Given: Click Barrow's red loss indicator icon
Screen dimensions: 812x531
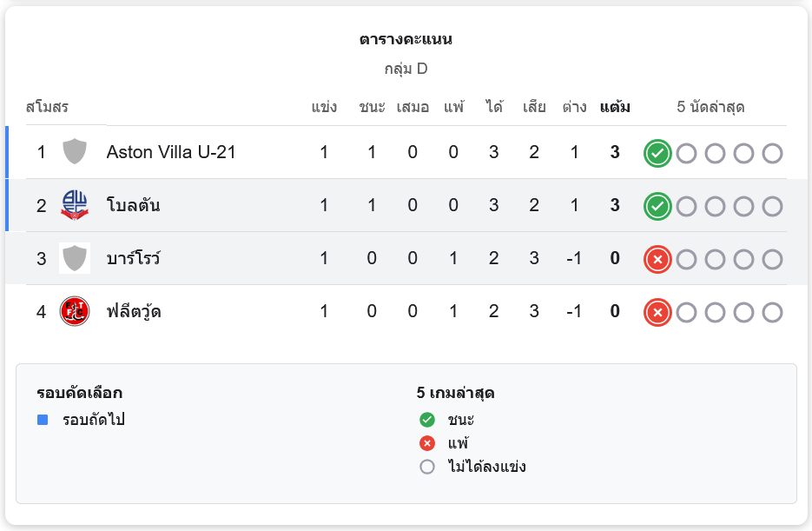Looking at the screenshot, I should [657, 260].
